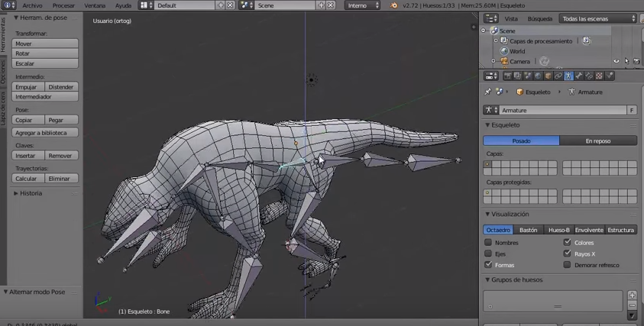This screenshot has height=326, width=644.
Task: Switch to Texture properties tab
Action: coord(599,76)
